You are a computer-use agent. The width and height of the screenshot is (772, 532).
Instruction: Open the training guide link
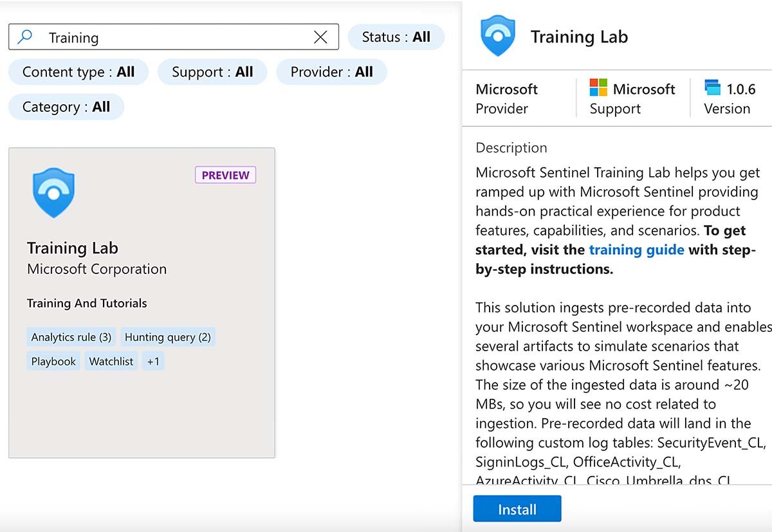[x=636, y=250]
